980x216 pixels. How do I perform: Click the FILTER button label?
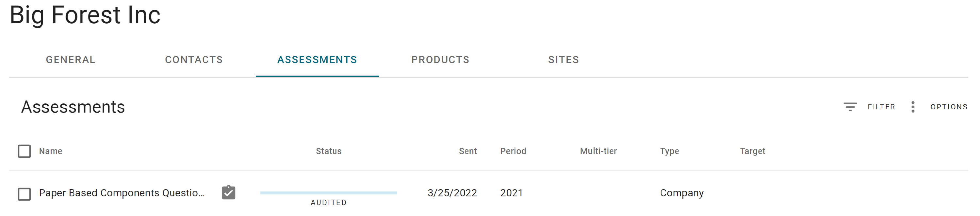[x=881, y=107]
